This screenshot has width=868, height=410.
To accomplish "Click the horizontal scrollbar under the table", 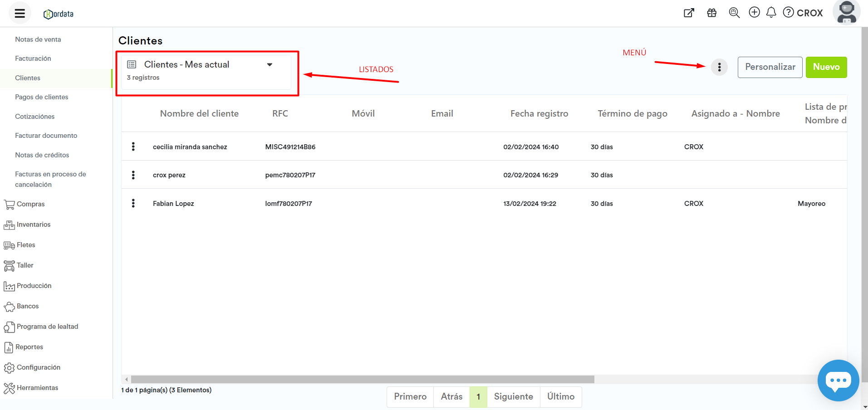I will [x=362, y=379].
